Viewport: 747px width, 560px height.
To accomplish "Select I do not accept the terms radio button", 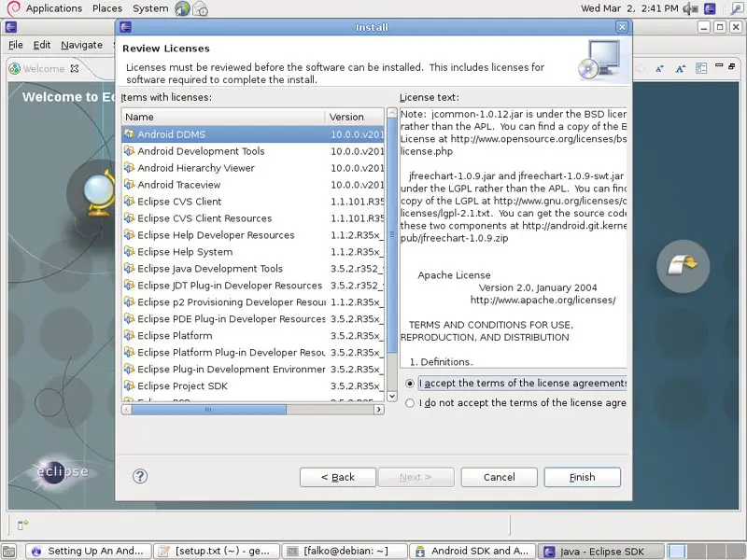I will [x=410, y=403].
